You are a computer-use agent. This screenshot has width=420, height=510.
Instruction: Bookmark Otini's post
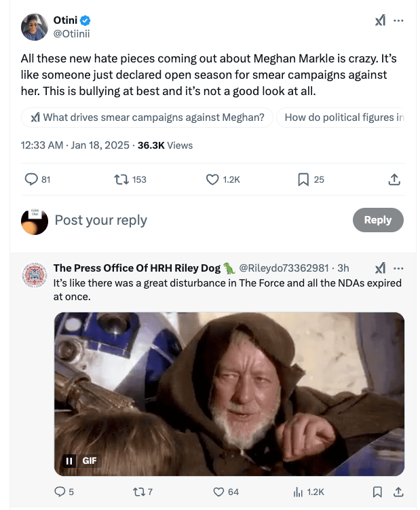click(304, 179)
